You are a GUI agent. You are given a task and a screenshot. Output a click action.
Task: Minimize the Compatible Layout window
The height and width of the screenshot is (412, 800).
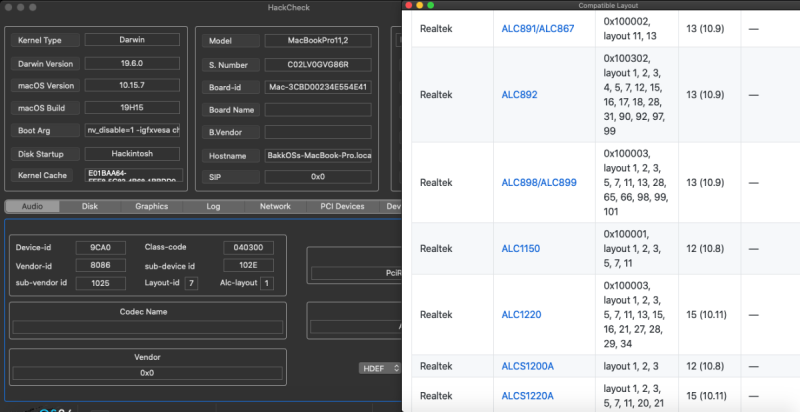(x=420, y=5)
